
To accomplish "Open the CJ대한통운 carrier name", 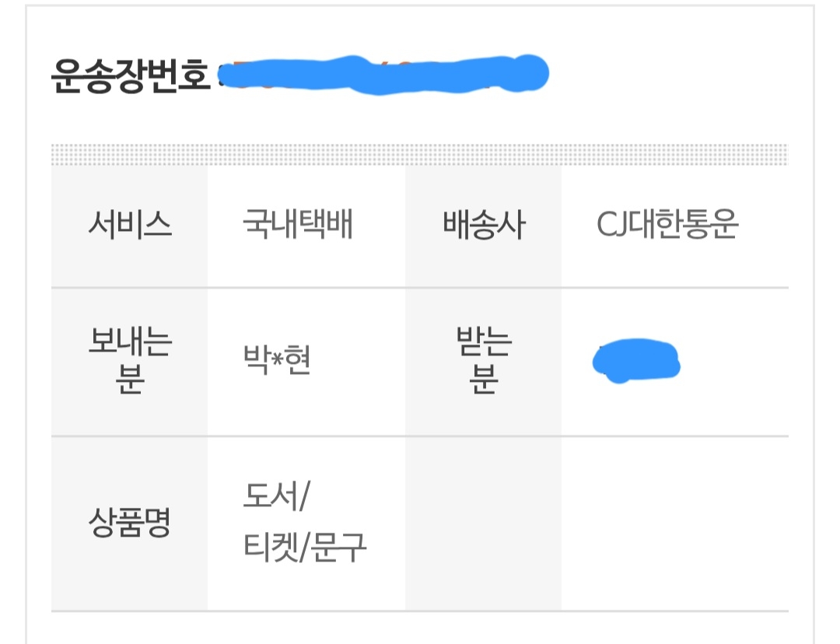I will tap(667, 226).
